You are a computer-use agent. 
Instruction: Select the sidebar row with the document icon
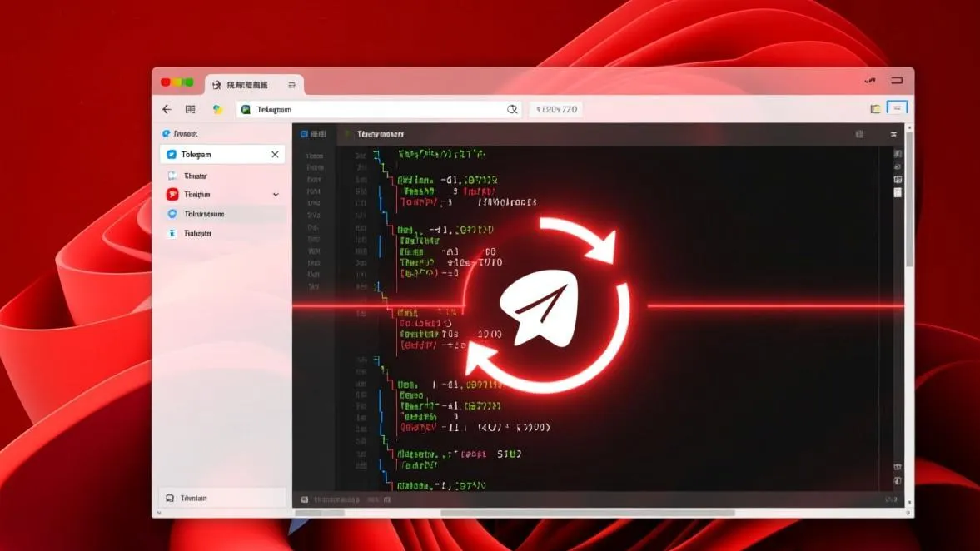222,176
